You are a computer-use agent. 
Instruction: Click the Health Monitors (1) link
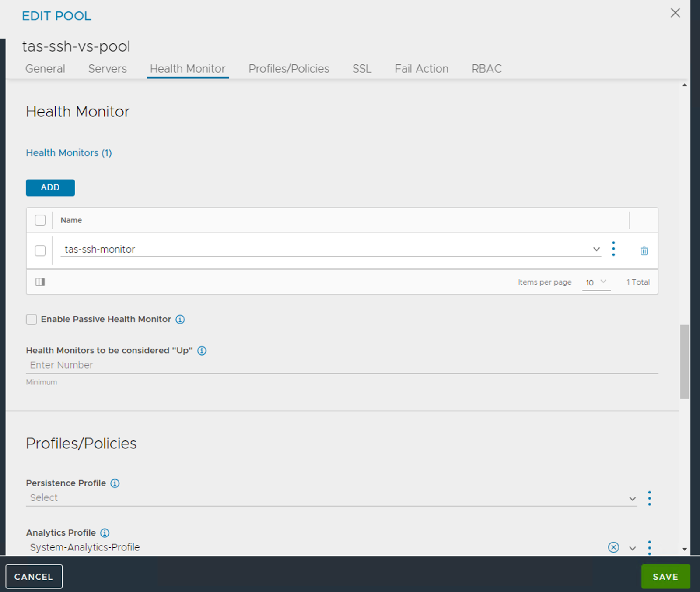tap(69, 153)
